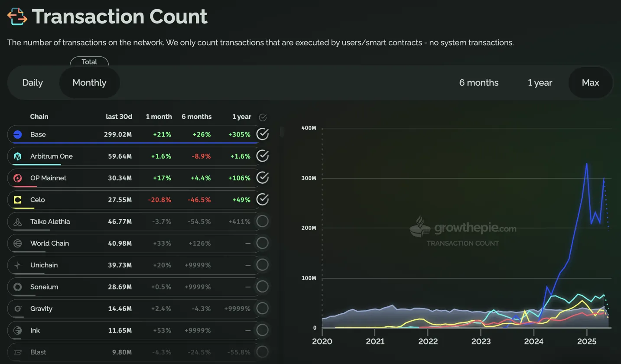Click the 300M y-axis label

click(x=309, y=178)
